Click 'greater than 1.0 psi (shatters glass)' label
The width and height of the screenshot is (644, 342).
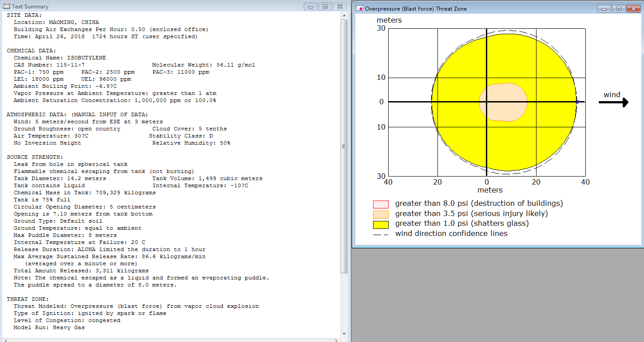point(462,224)
